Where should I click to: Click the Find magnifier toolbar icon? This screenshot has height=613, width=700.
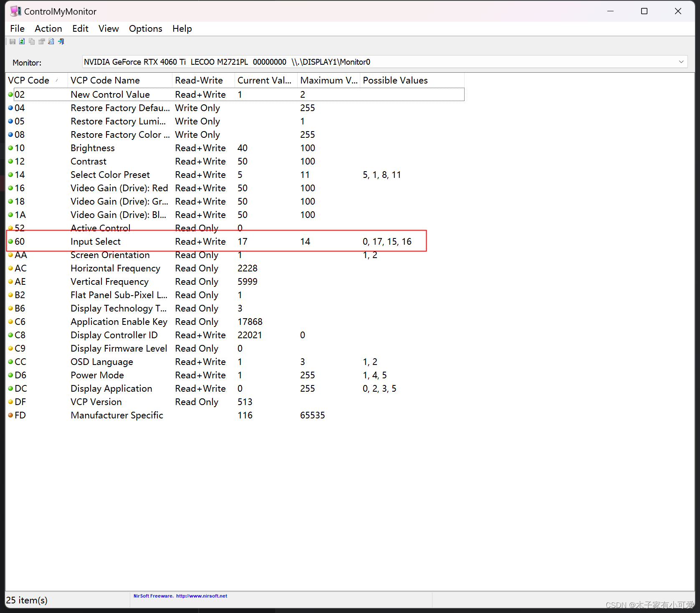tap(51, 41)
